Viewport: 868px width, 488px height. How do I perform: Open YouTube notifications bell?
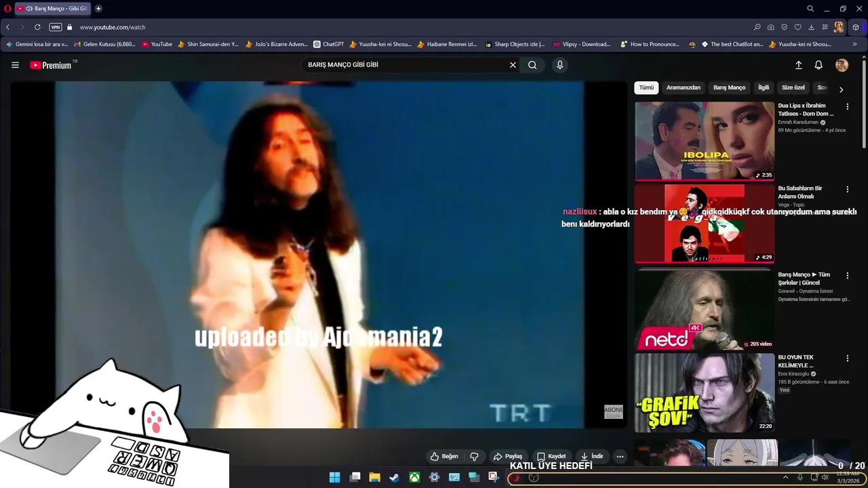(x=818, y=65)
